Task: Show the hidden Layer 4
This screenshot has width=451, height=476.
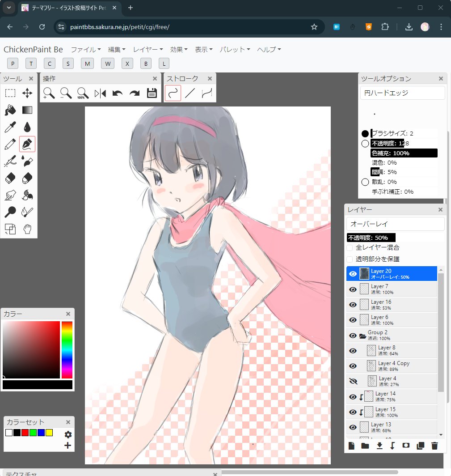Action: pos(354,381)
